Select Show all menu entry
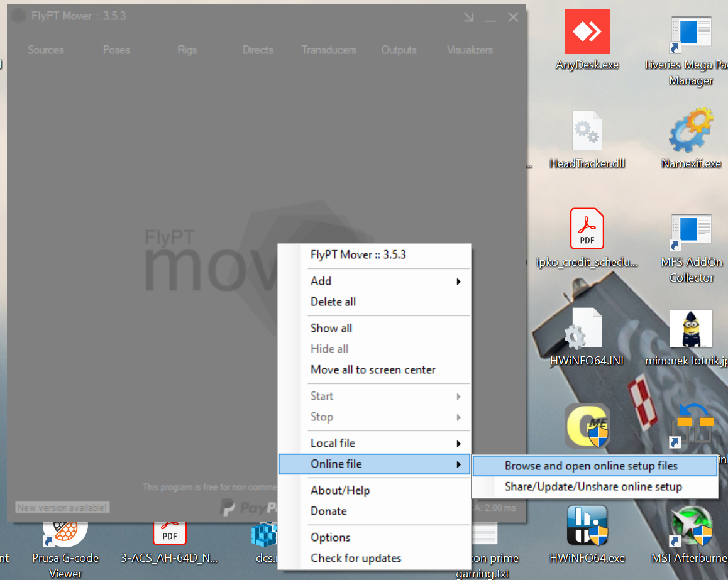Screen dimensions: 728x580 374,329
